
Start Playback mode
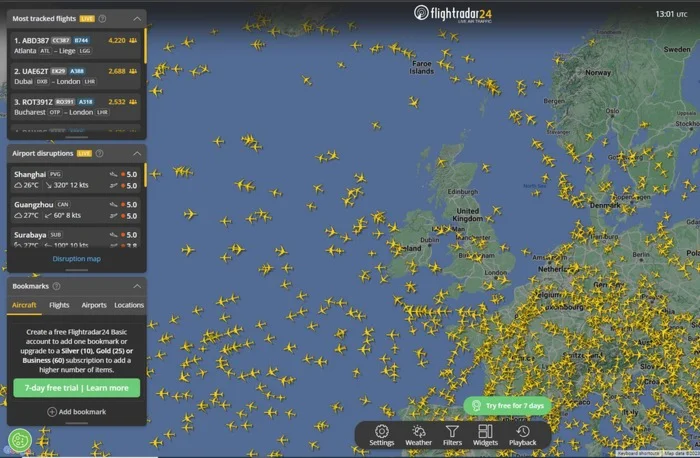522,435
